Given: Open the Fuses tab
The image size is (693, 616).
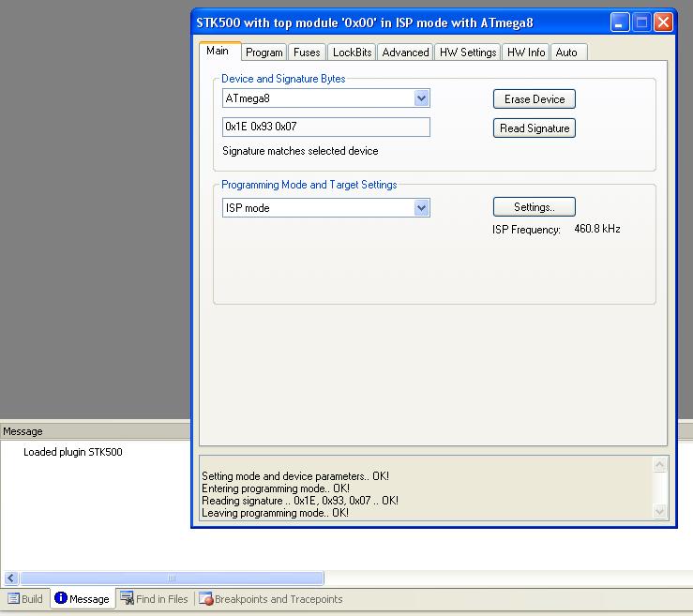Looking at the screenshot, I should tap(307, 53).
